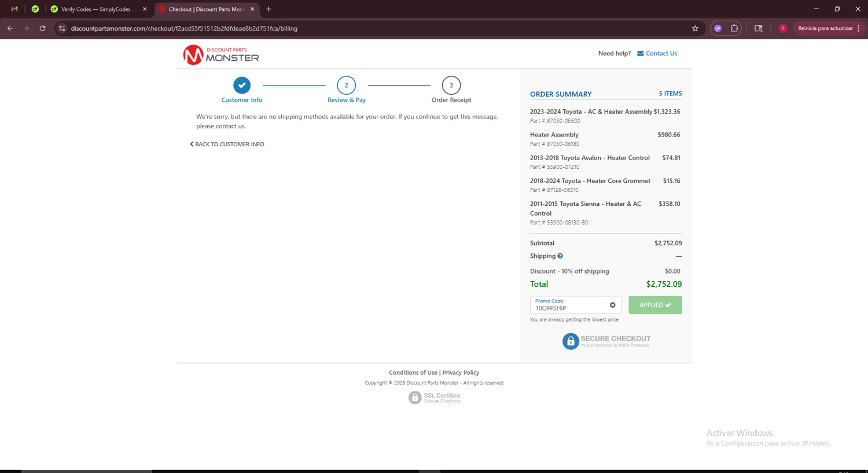The height and width of the screenshot is (473, 868).
Task: Open the Conditions of Use link
Action: pyautogui.click(x=413, y=373)
